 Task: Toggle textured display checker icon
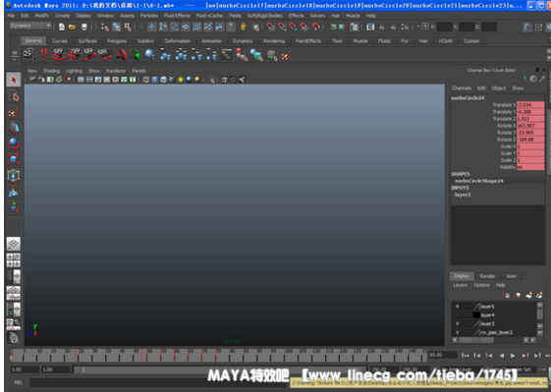pyautogui.click(x=172, y=80)
